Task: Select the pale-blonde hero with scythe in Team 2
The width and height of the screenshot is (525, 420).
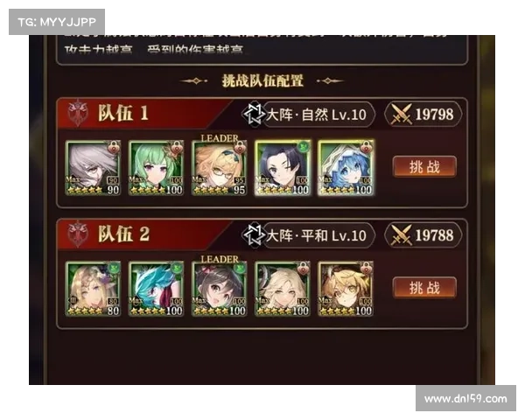Action: 283,289
